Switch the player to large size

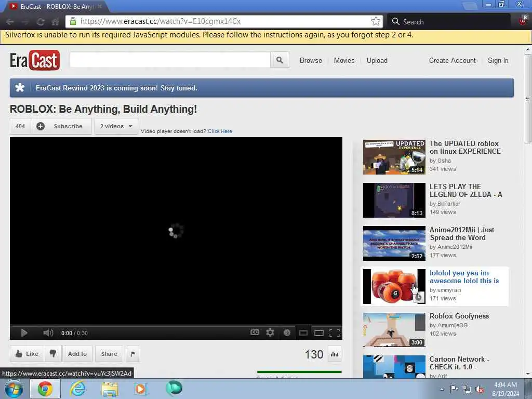(319, 333)
